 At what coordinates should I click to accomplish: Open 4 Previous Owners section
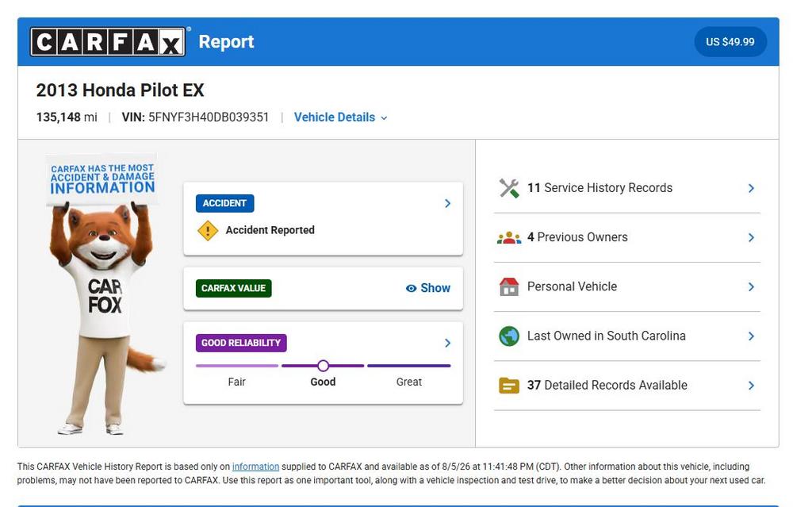coord(626,237)
